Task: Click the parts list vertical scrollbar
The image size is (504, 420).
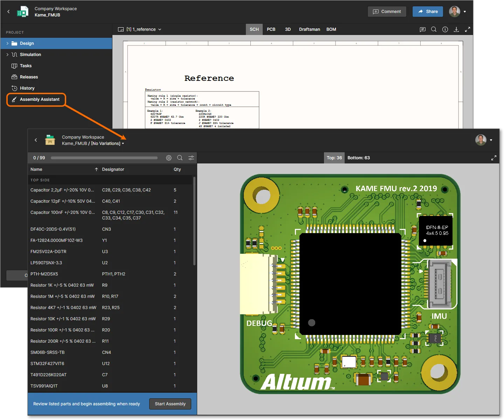Action: [x=194, y=221]
